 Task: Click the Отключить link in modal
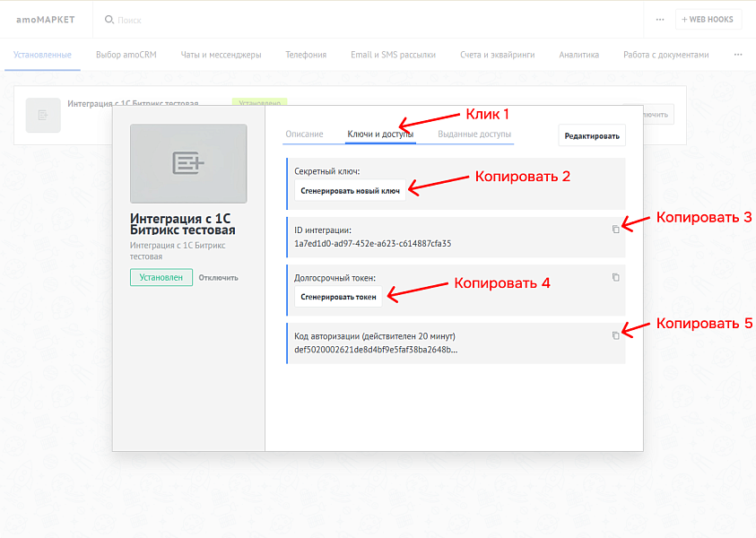pyautogui.click(x=218, y=277)
